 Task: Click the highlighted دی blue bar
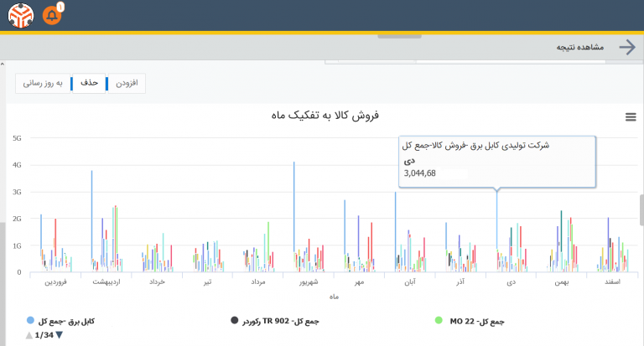(497, 221)
